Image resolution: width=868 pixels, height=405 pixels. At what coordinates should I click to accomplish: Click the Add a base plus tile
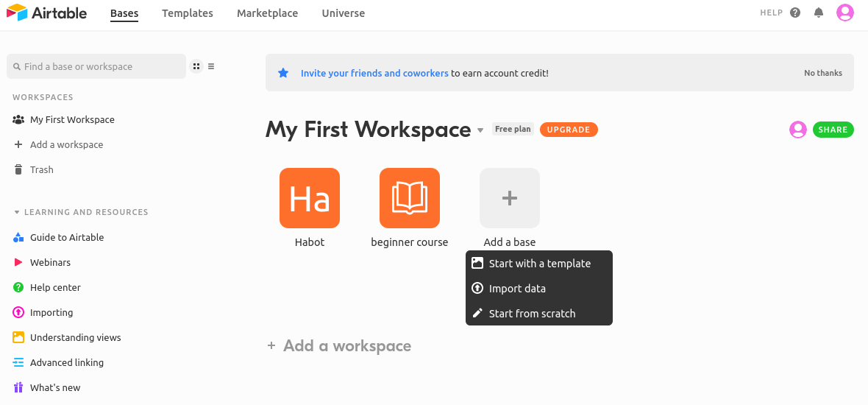pyautogui.click(x=510, y=198)
